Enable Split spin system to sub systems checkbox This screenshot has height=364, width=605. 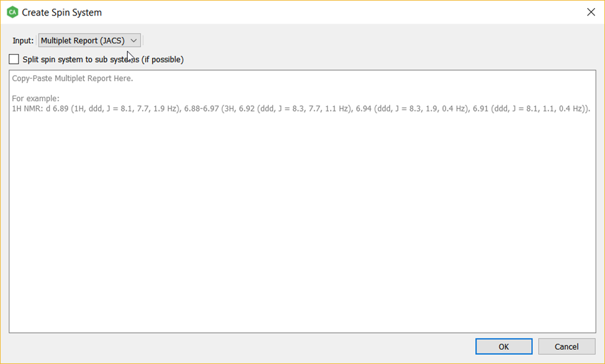[x=14, y=60]
